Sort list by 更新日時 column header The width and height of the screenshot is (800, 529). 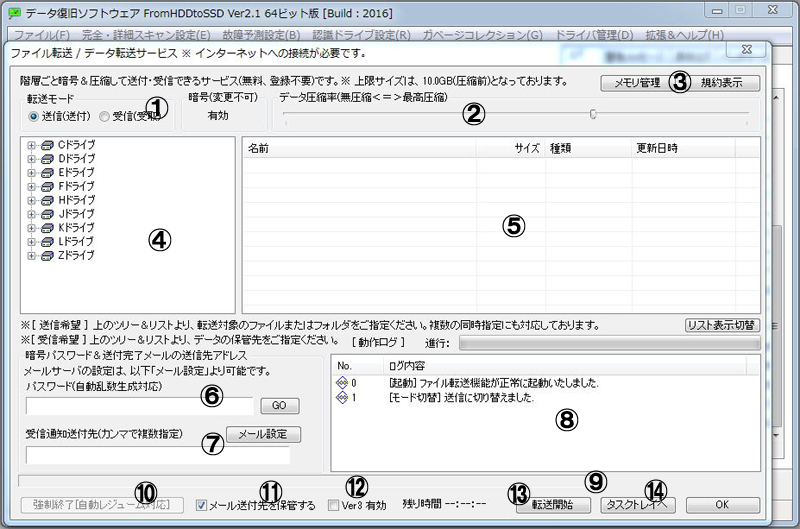[683, 148]
